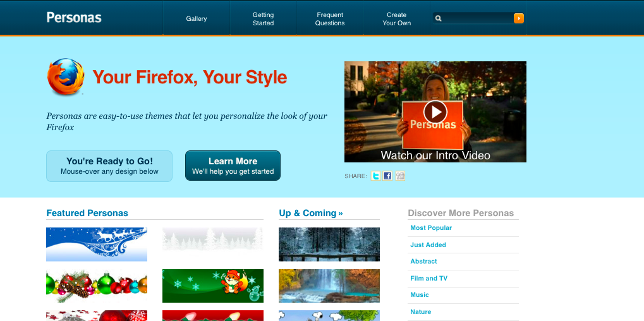The width and height of the screenshot is (644, 321).
Task: Submit search with orange arrow button
Action: (519, 18)
